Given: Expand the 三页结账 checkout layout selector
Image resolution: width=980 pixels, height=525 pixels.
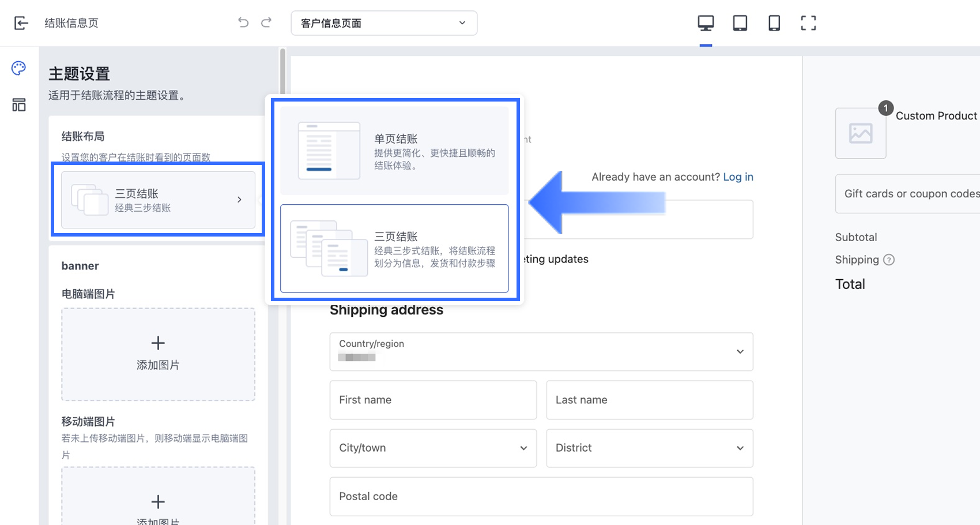Looking at the screenshot, I should point(158,200).
